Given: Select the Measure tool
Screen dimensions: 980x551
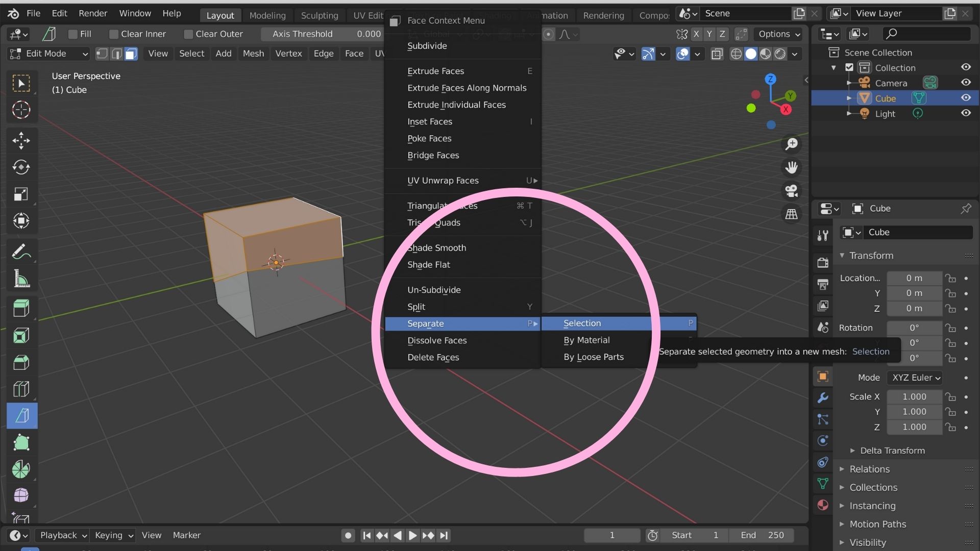Looking at the screenshot, I should tap(21, 279).
